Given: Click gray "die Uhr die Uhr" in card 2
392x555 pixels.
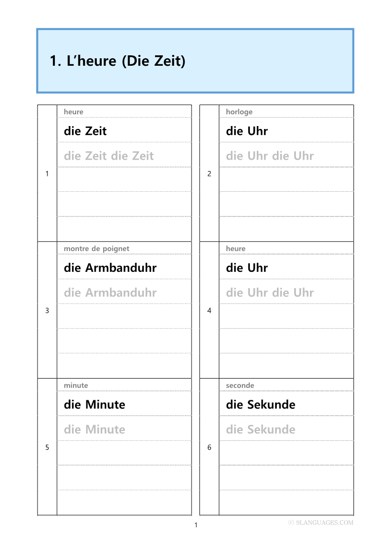Looking at the screenshot, I should point(270,156).
